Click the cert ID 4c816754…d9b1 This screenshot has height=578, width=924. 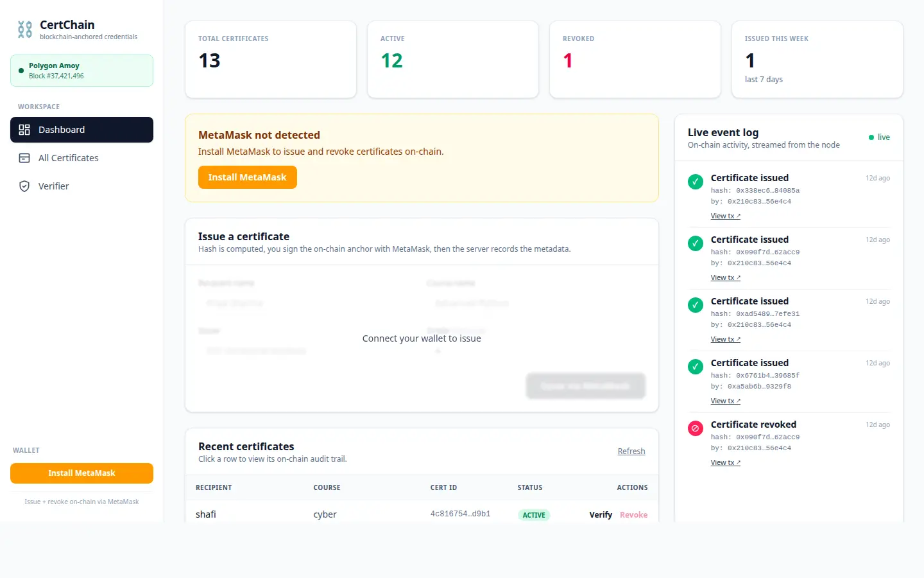(460, 514)
